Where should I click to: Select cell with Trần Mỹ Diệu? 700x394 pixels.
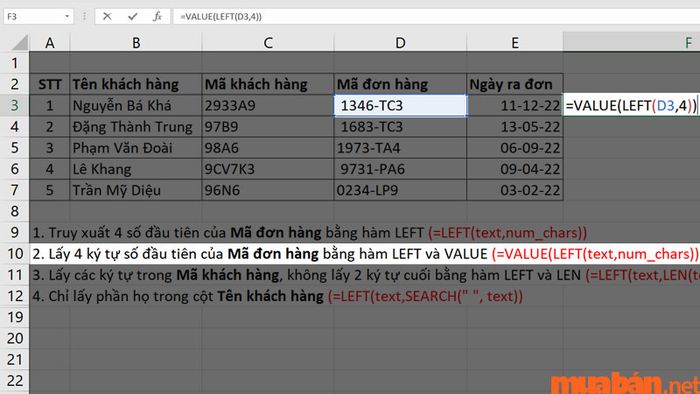(x=136, y=190)
